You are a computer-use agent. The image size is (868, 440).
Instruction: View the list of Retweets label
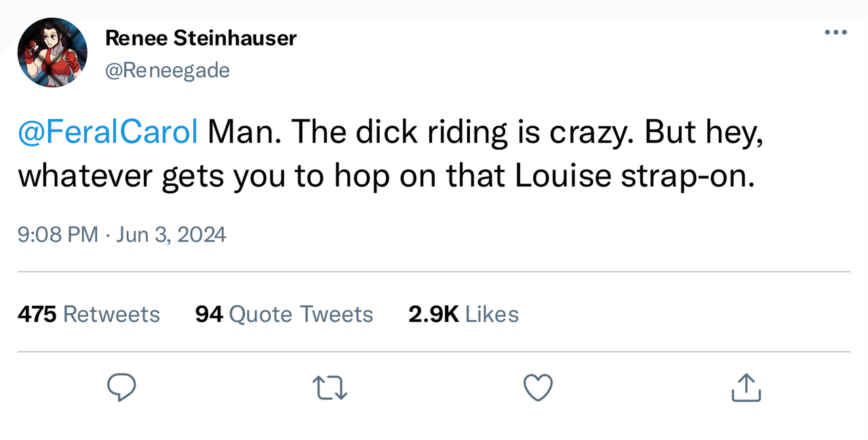click(x=111, y=315)
